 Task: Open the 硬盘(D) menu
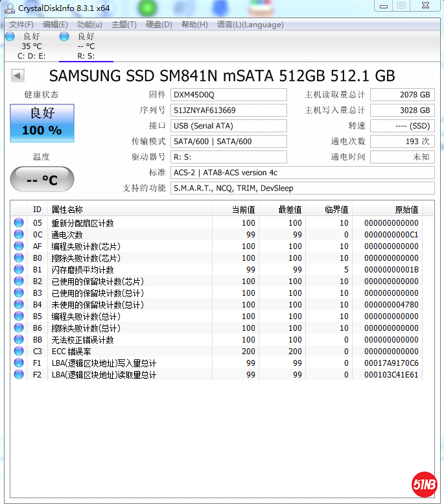pos(159,25)
